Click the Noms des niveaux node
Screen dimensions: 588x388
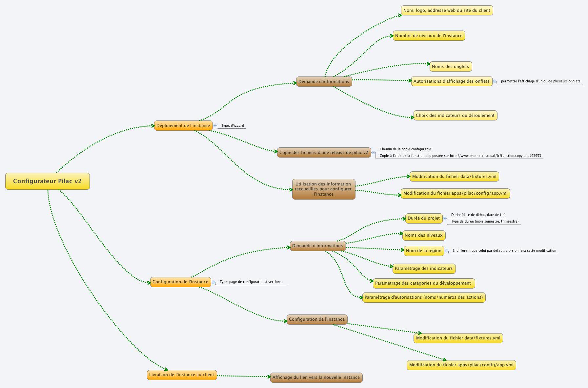tap(423, 235)
